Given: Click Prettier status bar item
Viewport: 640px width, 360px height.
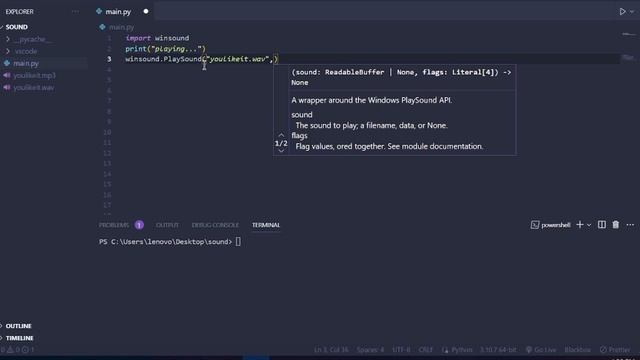Looking at the screenshot, I should click(x=615, y=350).
